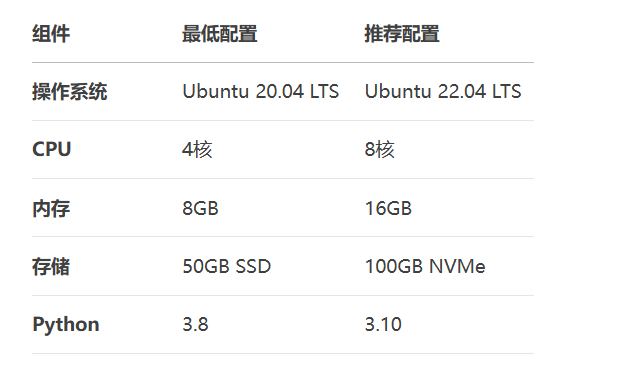This screenshot has width=619, height=369.
Task: Select the CPU row label
Action: [51, 150]
